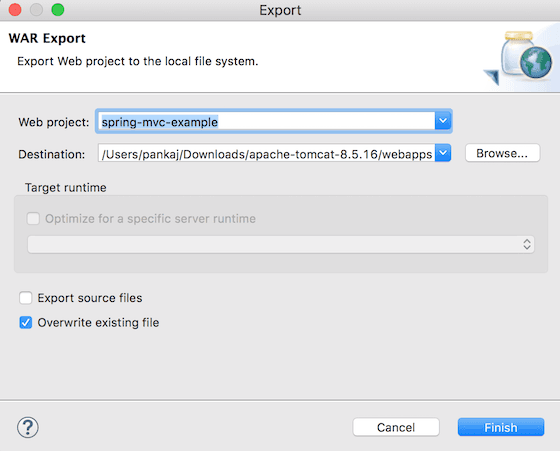Screen dimensions: 560x451
Task: Click the Browse... button
Action: 502,153
